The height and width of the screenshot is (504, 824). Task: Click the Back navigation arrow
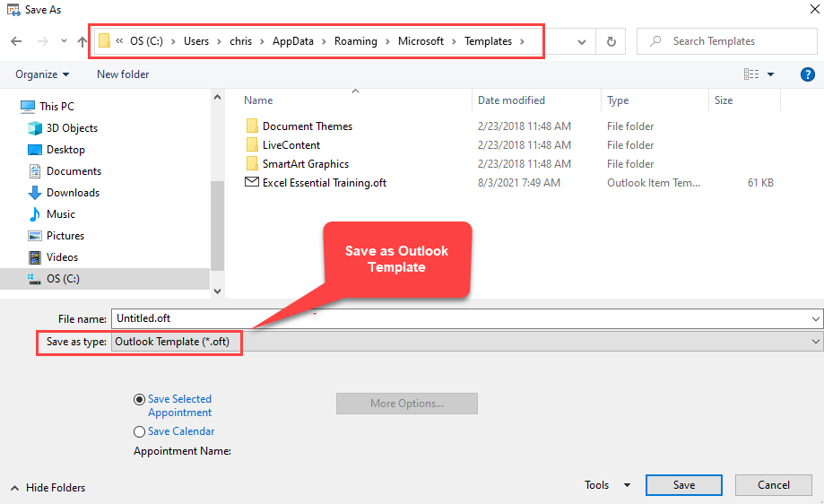click(16, 41)
